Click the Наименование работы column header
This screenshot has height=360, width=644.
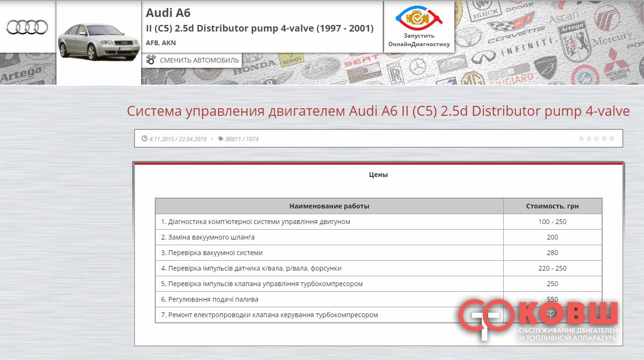pos(329,206)
